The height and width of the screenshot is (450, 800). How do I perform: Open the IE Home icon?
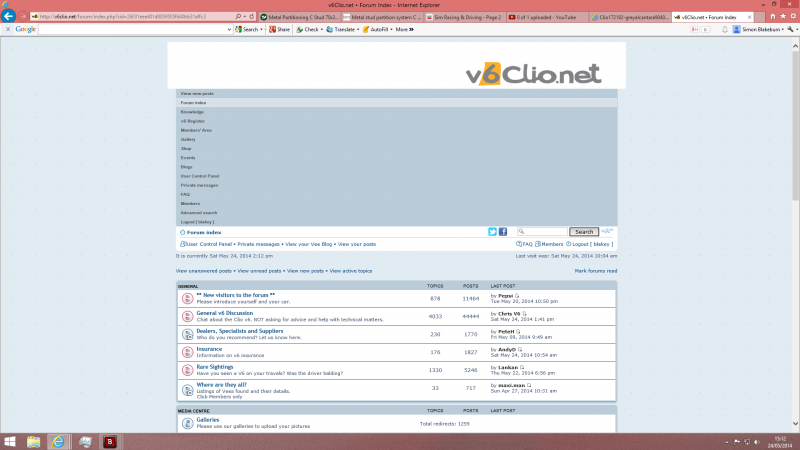773,17
